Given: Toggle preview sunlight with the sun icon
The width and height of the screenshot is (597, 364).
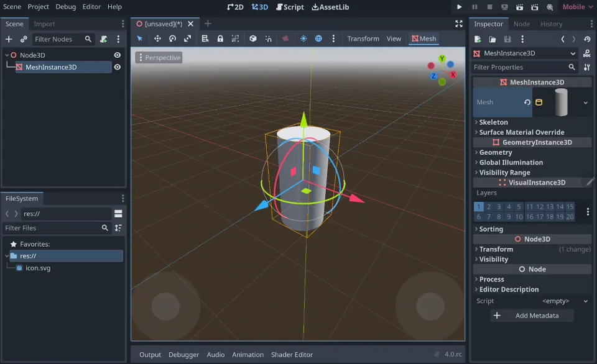Looking at the screenshot, I should pyautogui.click(x=303, y=38).
